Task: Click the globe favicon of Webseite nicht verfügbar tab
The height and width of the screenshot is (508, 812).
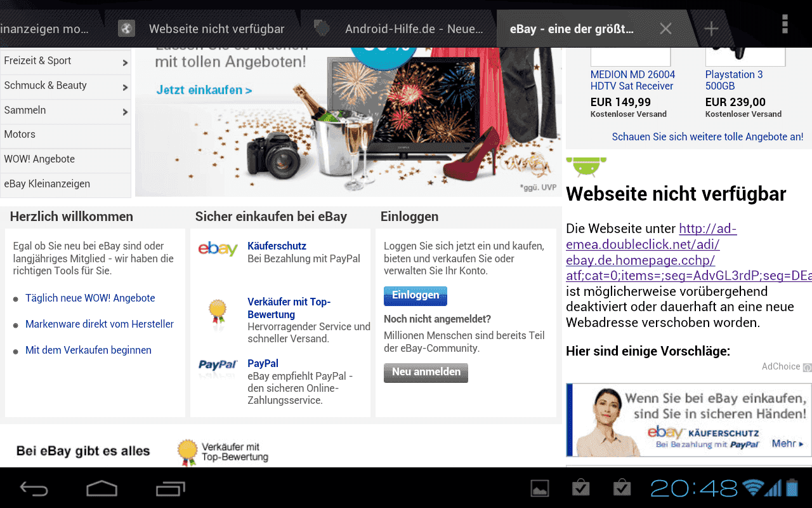Action: [127, 29]
